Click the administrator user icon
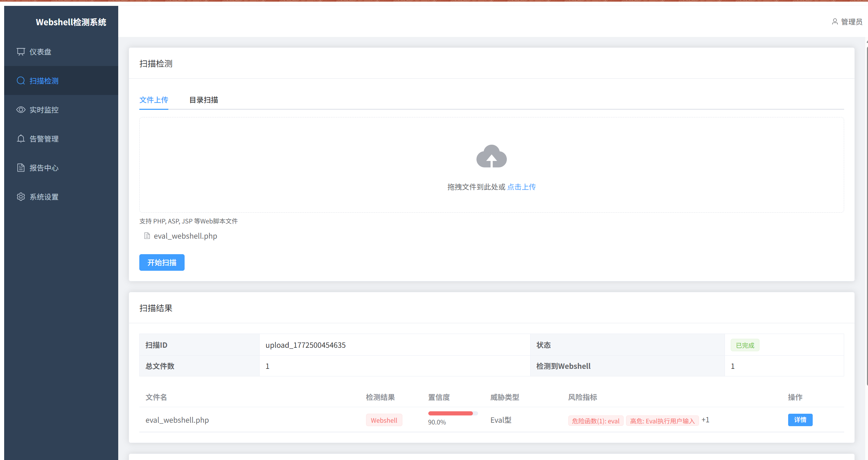This screenshot has height=460, width=868. pyautogui.click(x=834, y=22)
